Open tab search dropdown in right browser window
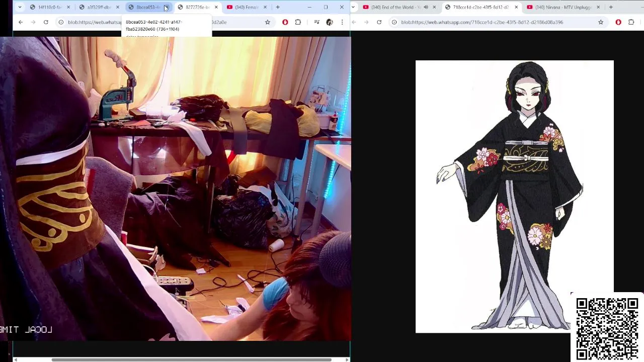Image resolution: width=644 pixels, height=362 pixels. click(354, 7)
